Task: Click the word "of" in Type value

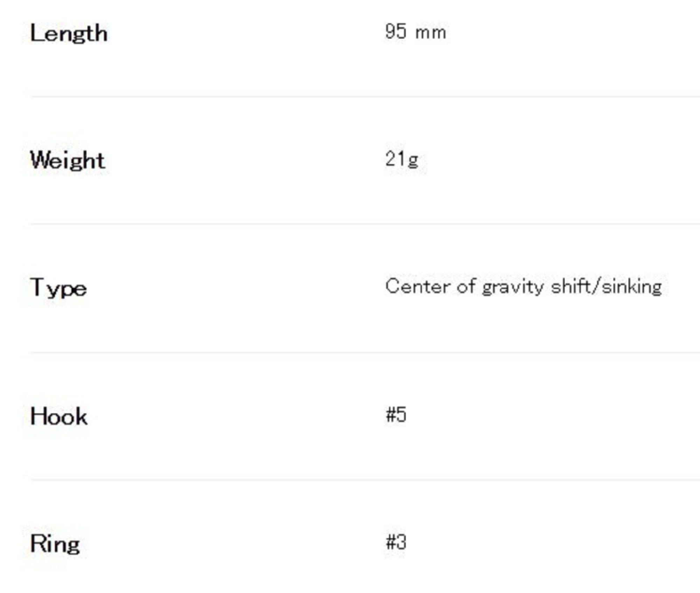Action: (466, 286)
